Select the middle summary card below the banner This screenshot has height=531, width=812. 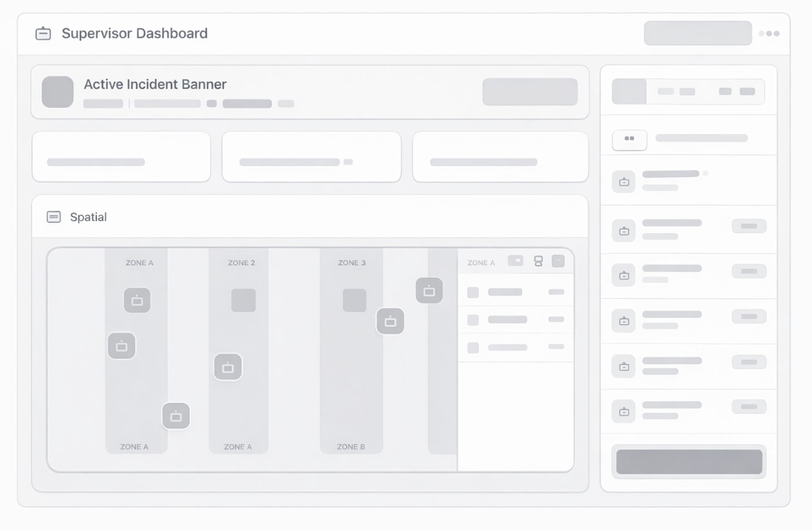[311, 156]
